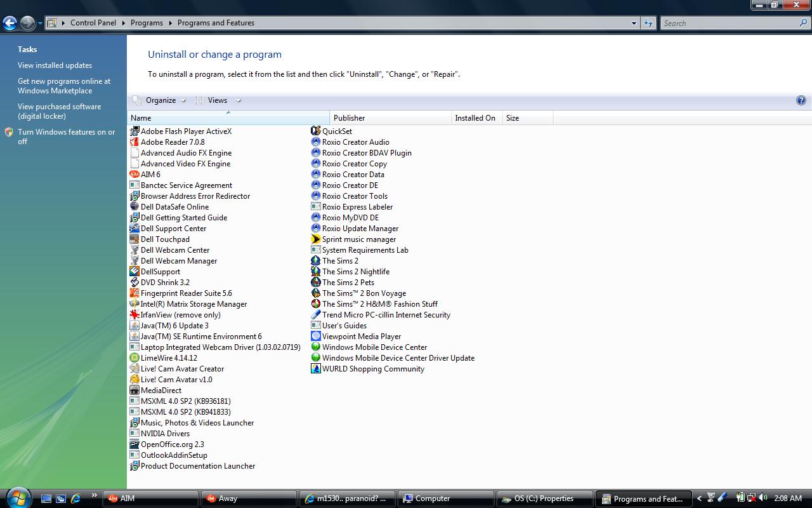Click the Fingerprint Reader Suite 5.6 icon
The width and height of the screenshot is (812, 508).
coord(134,293)
